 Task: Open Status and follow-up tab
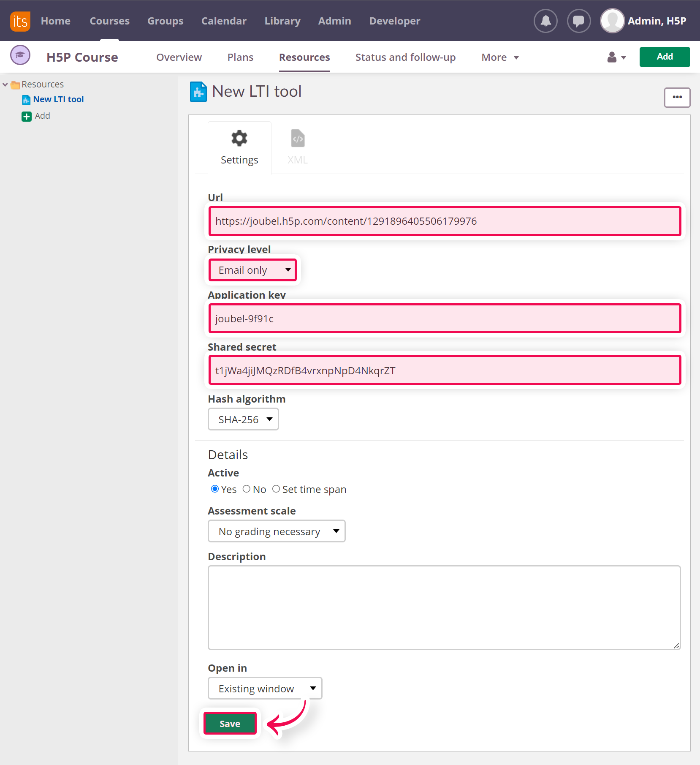pyautogui.click(x=406, y=57)
